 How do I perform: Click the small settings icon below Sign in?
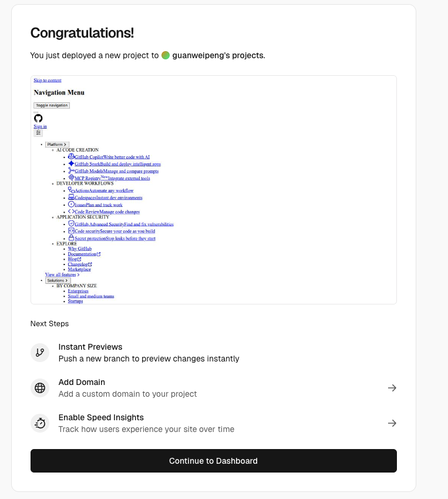38,133
